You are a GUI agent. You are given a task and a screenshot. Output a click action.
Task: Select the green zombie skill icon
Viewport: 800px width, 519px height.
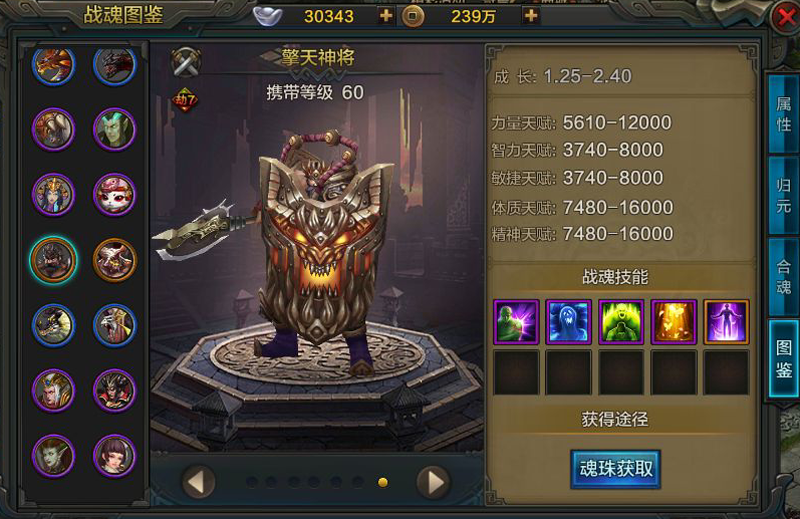516,322
